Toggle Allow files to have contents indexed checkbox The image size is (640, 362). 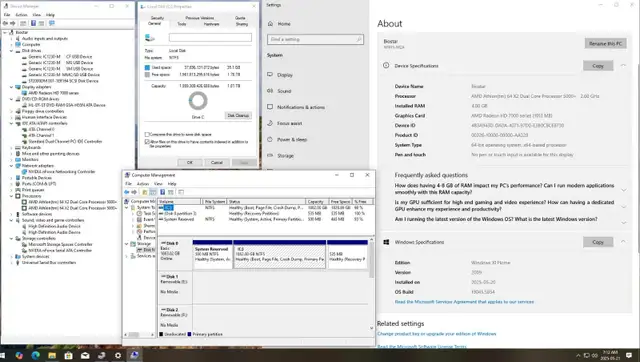pyautogui.click(x=147, y=142)
